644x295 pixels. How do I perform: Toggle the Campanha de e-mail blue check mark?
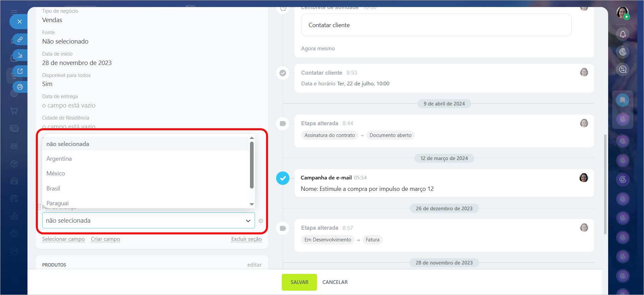283,178
